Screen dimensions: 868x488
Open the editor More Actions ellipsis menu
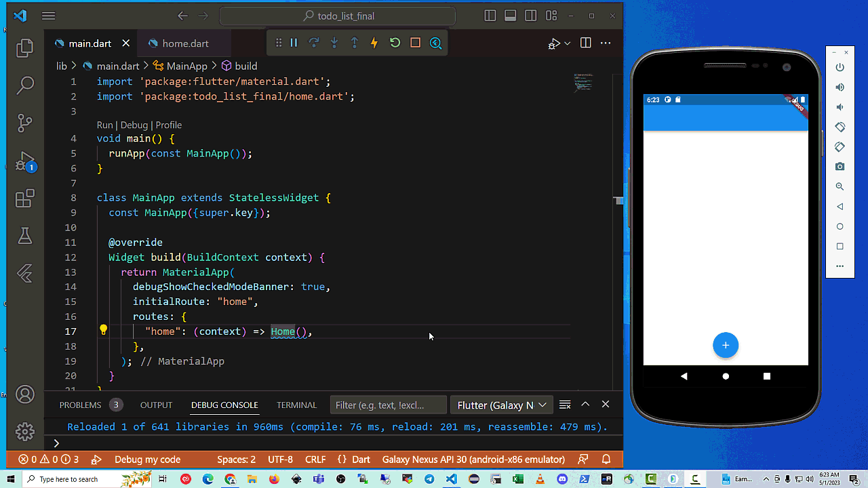pos(606,43)
